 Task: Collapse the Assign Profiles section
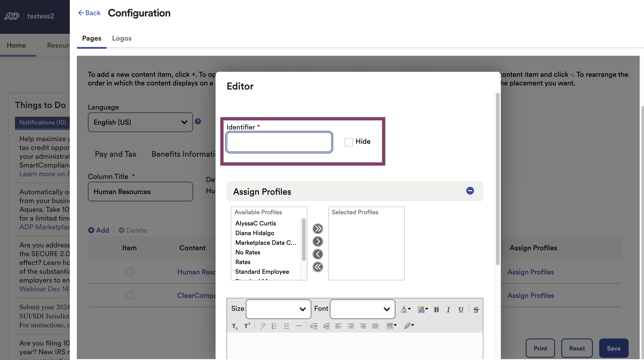tap(470, 191)
